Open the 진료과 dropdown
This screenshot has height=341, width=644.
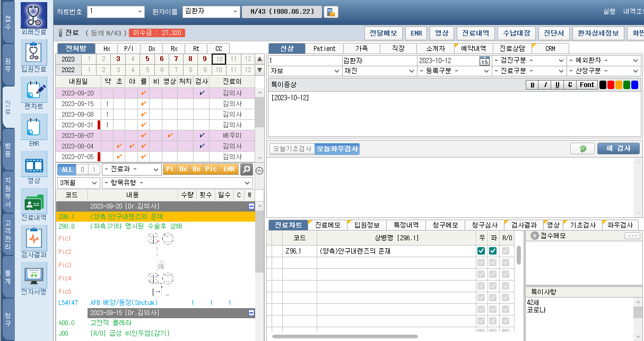pyautogui.click(x=132, y=169)
